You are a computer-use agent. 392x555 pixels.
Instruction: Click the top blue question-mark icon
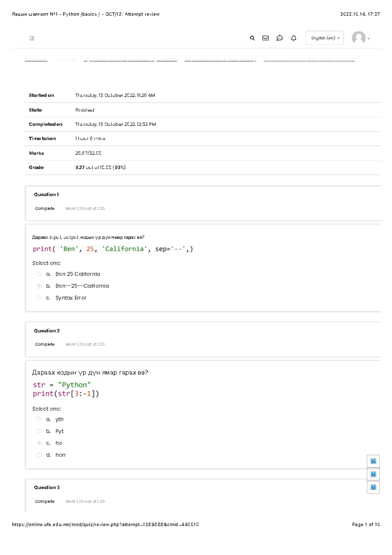click(373, 461)
